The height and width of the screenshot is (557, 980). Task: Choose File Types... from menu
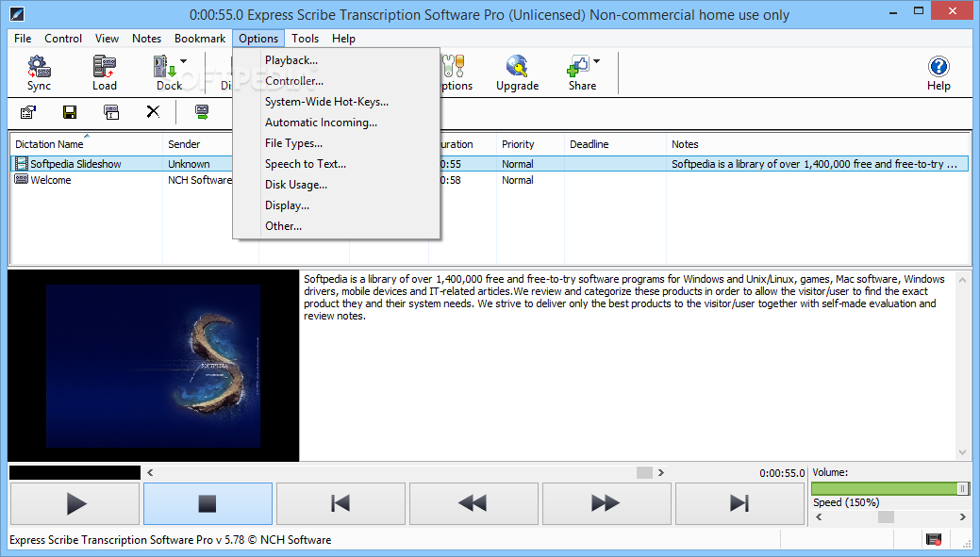pyautogui.click(x=336, y=143)
